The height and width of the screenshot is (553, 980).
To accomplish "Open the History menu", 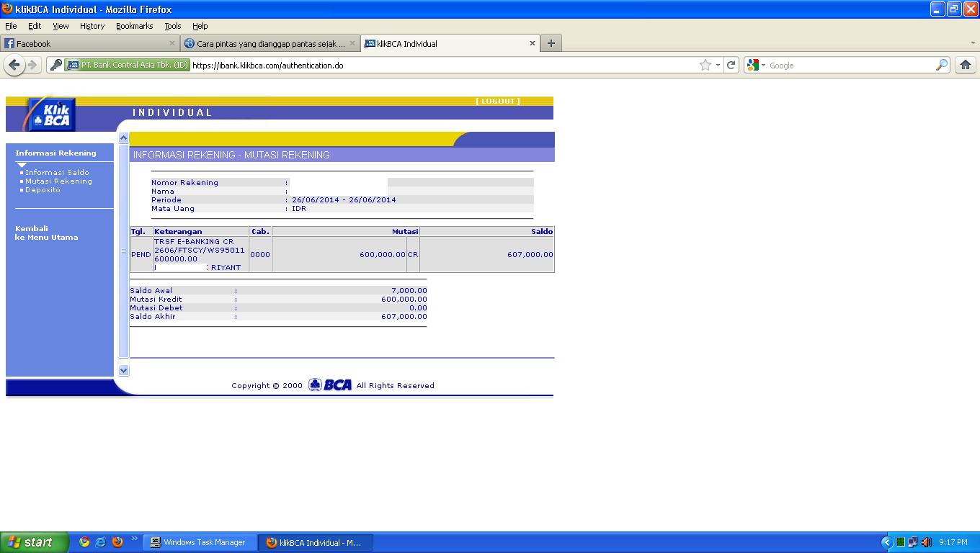I will click(x=92, y=26).
